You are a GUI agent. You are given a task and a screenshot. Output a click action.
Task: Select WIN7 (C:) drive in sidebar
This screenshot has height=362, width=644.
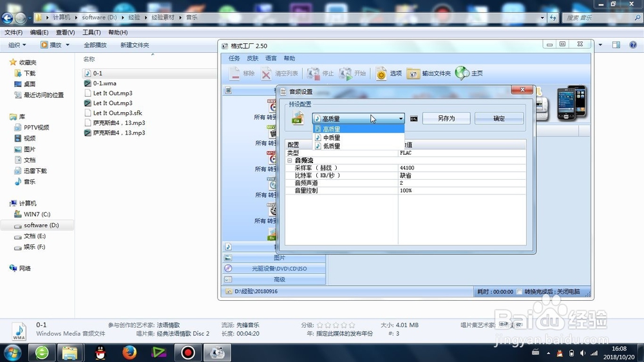(37, 214)
